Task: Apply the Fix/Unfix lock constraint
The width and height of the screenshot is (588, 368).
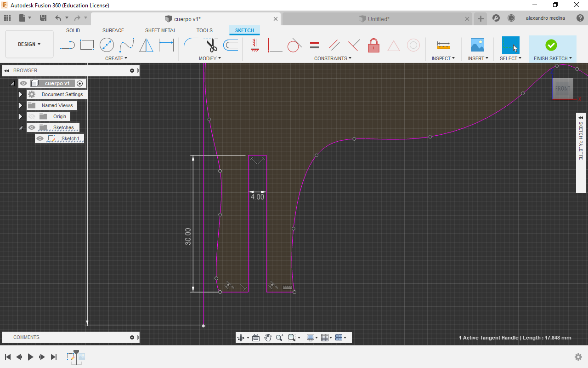Action: 373,45
